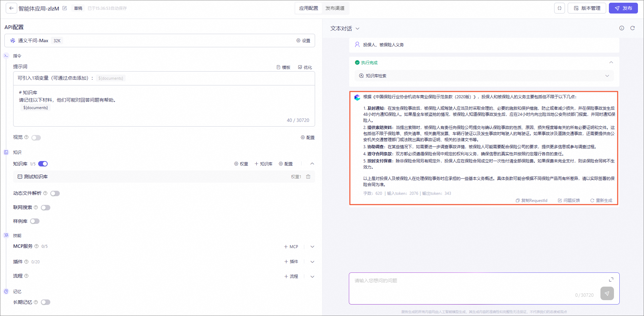Image resolution: width=644 pixels, height=316 pixels.
Task: Disable the 知识库 switch
Action: (x=43, y=164)
